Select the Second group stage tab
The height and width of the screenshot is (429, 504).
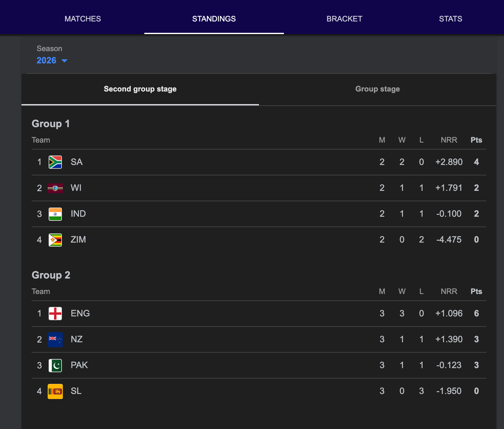[140, 89]
